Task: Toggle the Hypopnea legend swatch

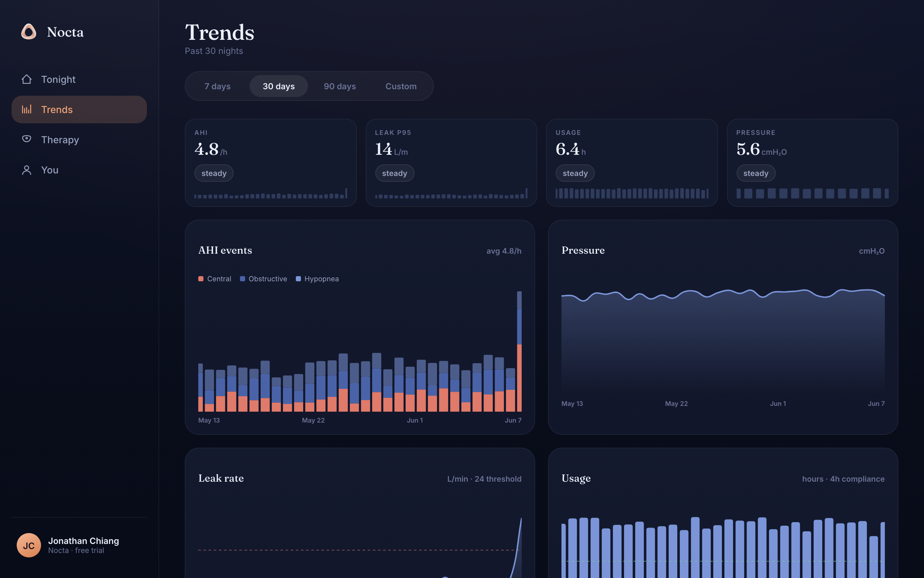Action: [x=298, y=279]
